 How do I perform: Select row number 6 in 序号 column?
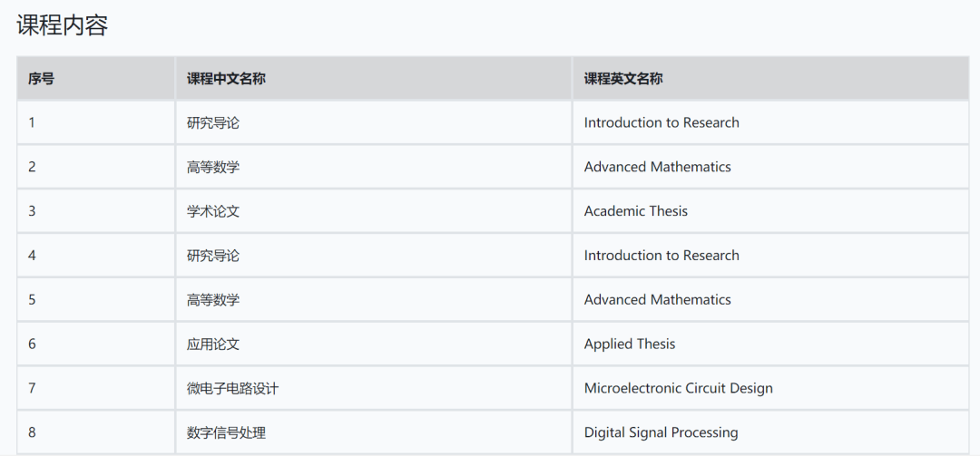point(33,344)
